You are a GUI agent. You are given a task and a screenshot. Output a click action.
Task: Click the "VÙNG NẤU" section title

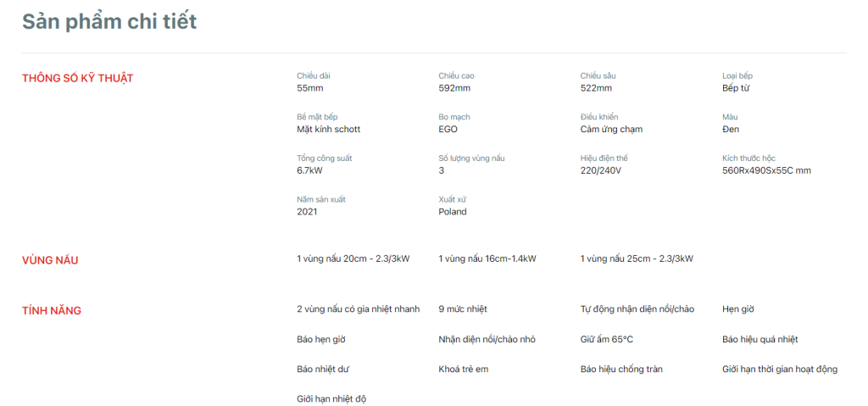coord(50,260)
